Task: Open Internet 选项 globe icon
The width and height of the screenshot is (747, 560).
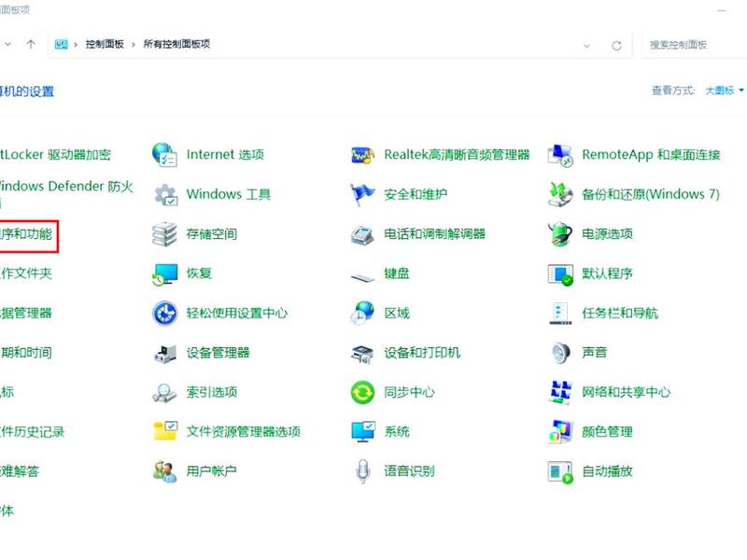Action: tap(165, 155)
